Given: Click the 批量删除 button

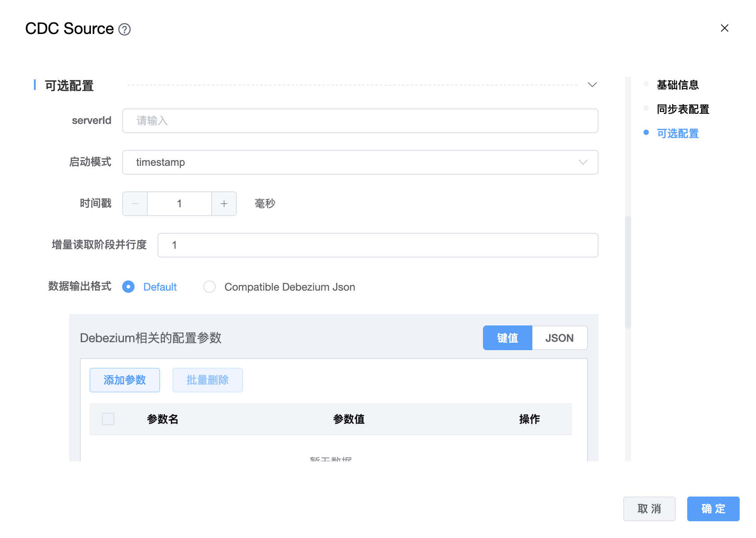Looking at the screenshot, I should coord(208,380).
